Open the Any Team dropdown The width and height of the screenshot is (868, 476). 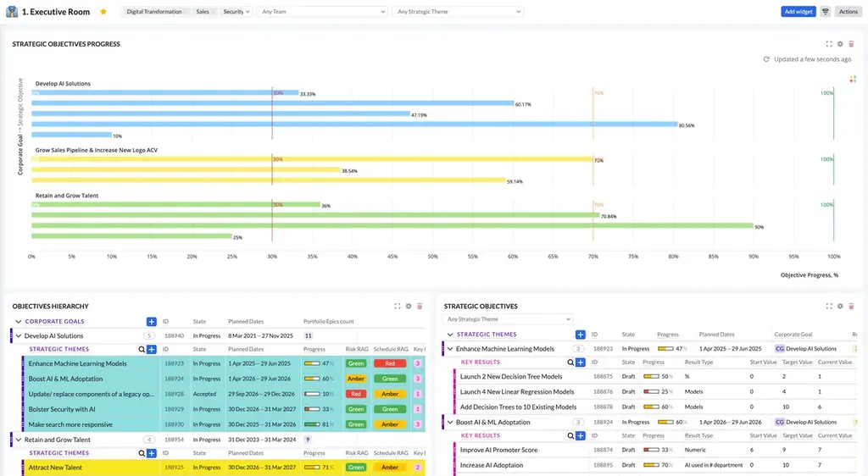[322, 12]
